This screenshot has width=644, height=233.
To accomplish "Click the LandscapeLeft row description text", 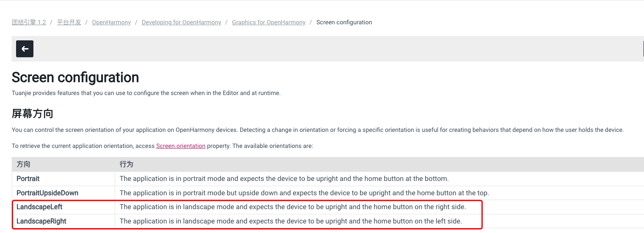I will 293,207.
